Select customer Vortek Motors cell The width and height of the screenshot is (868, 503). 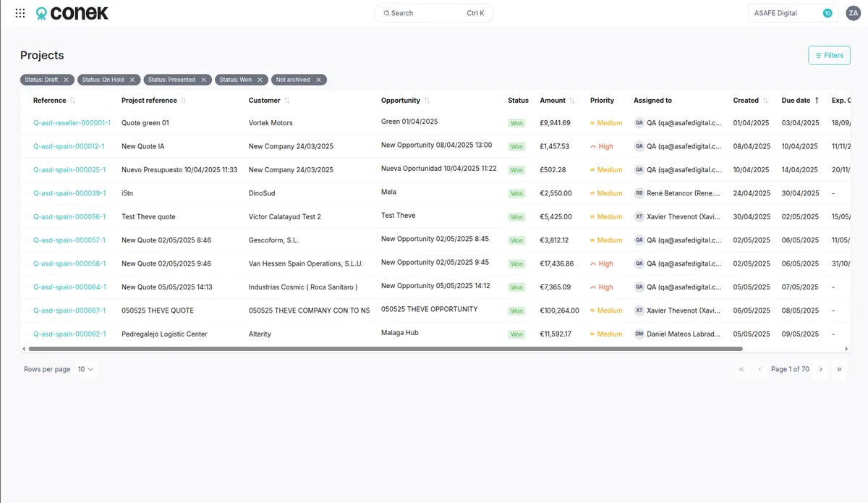click(x=271, y=123)
